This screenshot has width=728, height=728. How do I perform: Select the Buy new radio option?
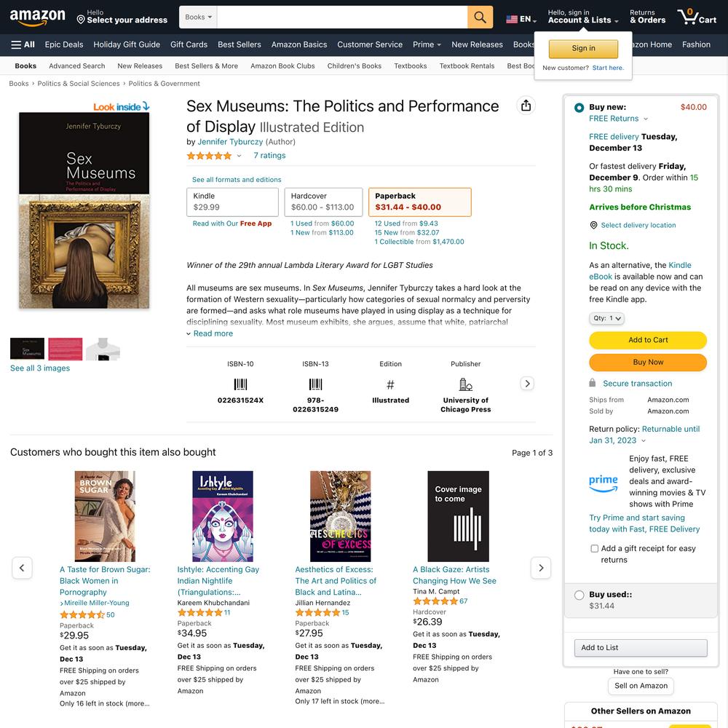[x=579, y=108]
